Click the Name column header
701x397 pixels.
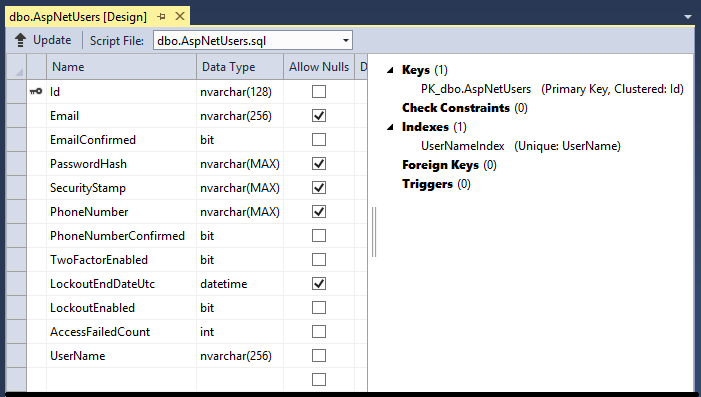click(x=121, y=67)
